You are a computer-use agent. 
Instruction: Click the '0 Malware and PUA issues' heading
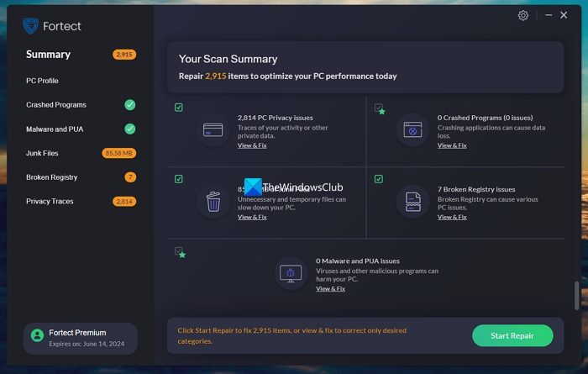tap(357, 261)
